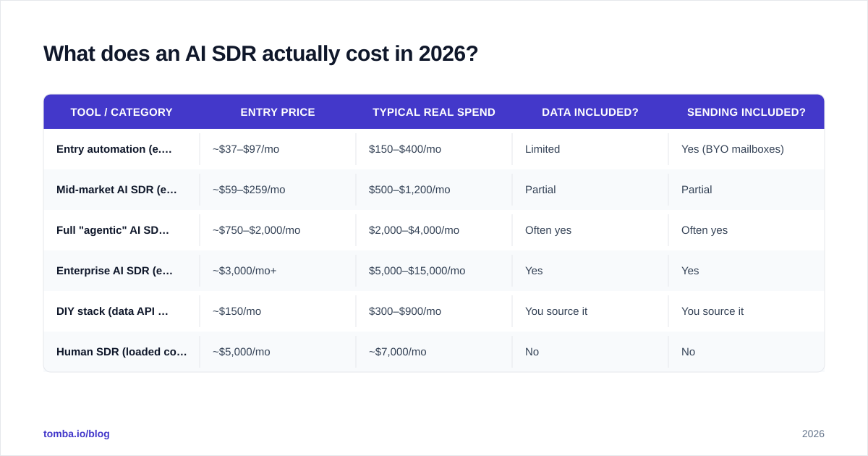The image size is (868, 456).
Task: Click the "Yes (BYO mailboxes)" cell
Action: (x=733, y=149)
